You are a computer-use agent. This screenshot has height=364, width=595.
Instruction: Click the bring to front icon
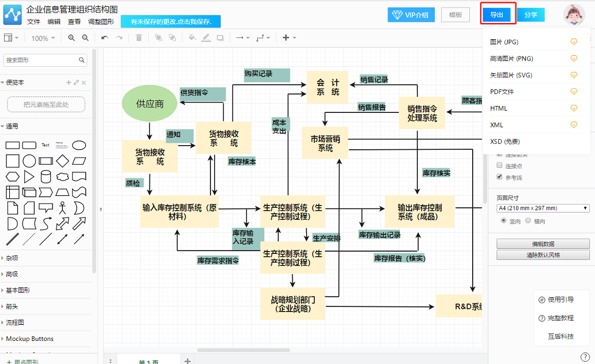(x=158, y=37)
